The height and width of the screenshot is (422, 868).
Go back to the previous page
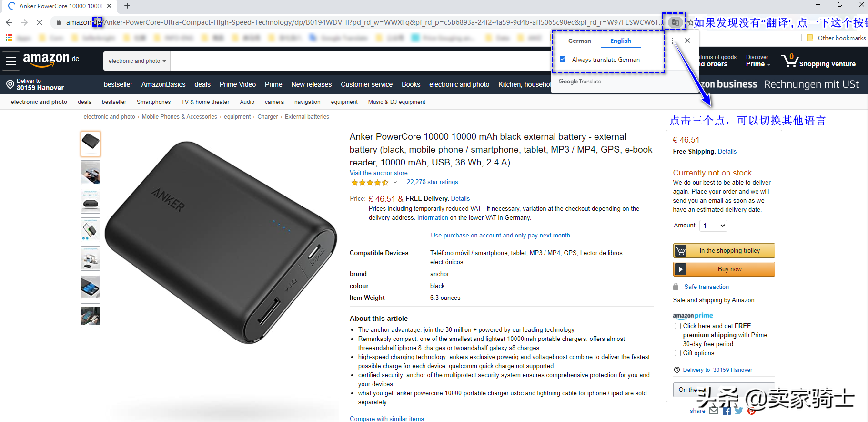(x=9, y=22)
